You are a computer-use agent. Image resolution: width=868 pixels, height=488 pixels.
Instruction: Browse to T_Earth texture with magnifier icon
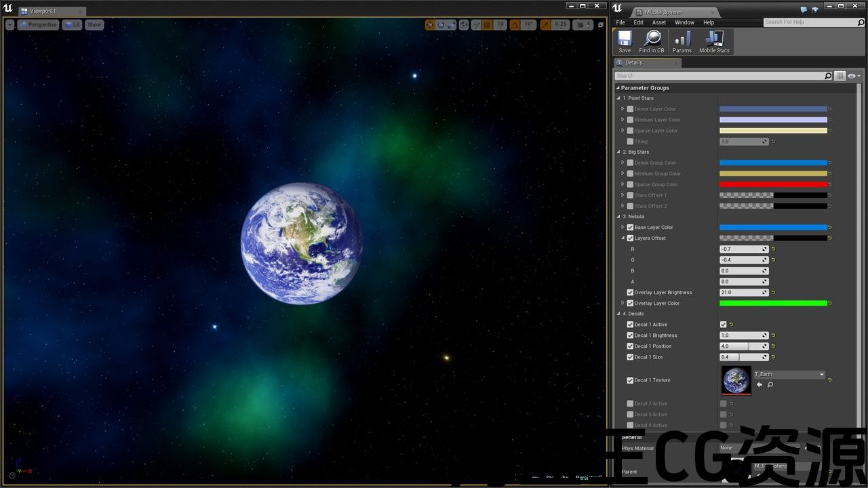coord(770,385)
